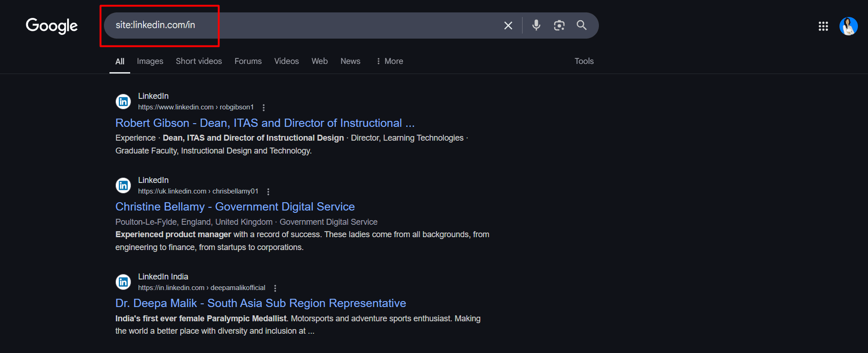
Task: Submit the search with the magnifier icon
Action: pyautogui.click(x=581, y=25)
